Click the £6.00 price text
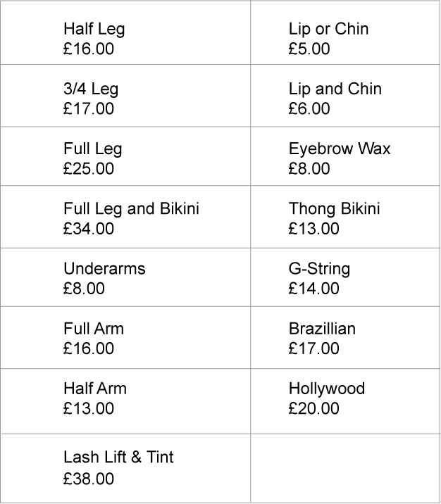The height and width of the screenshot is (504, 441). pos(309,109)
